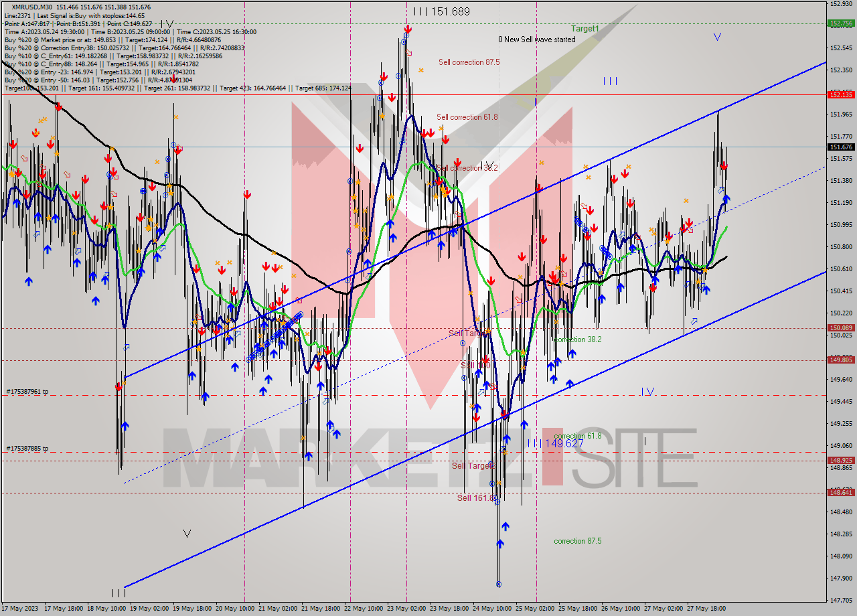Screen dimensions: 857x616
Task: Click the red 148.641 price tag
Action: click(x=841, y=492)
